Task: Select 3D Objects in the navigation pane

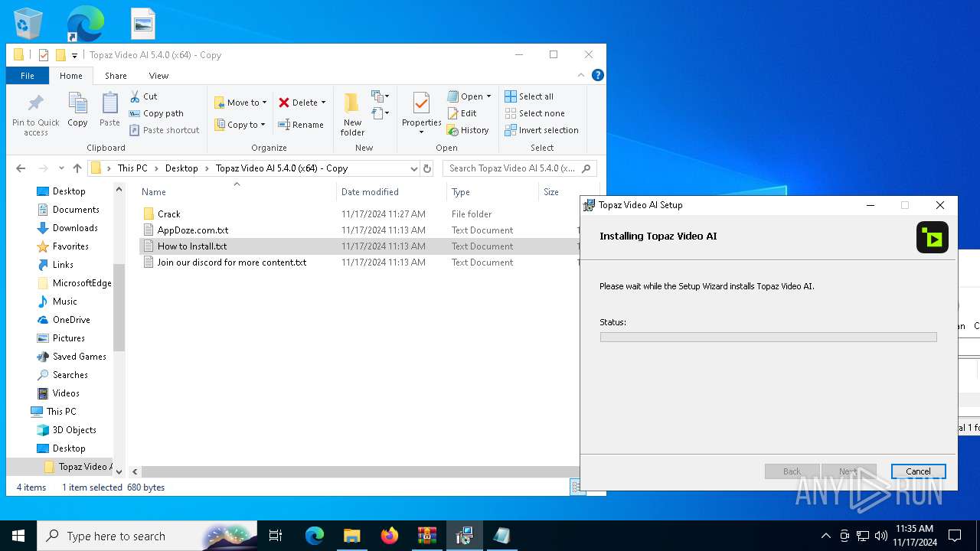Action: [x=74, y=430]
